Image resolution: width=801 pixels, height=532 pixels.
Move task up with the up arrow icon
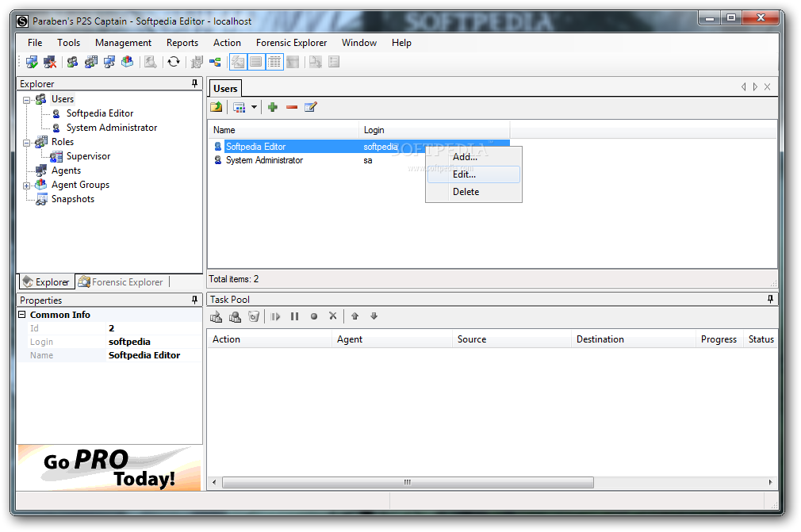coord(355,316)
